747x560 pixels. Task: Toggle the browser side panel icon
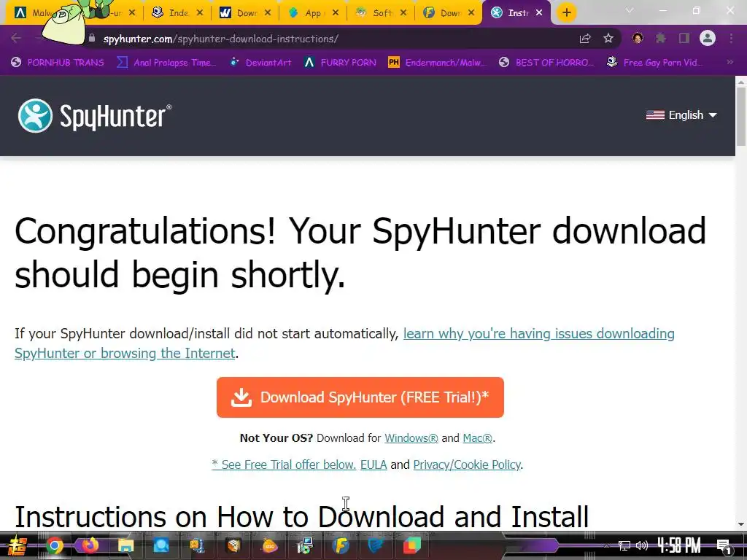point(684,38)
